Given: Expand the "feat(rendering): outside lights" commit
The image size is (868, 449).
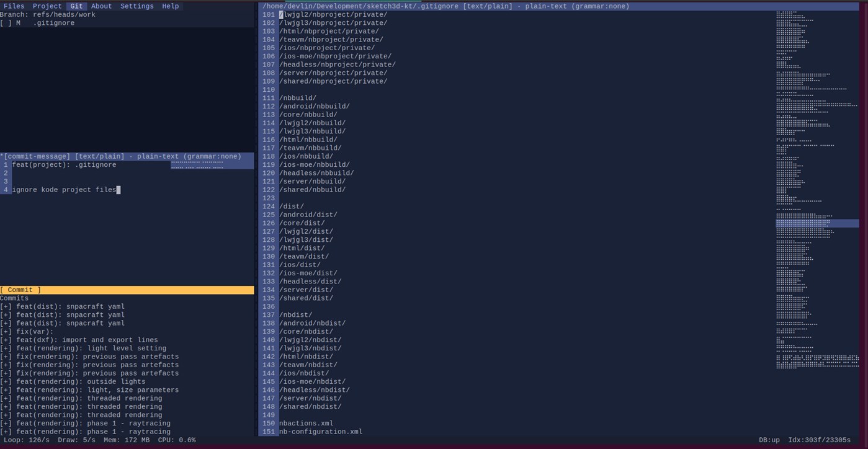Looking at the screenshot, I should pos(6,382).
